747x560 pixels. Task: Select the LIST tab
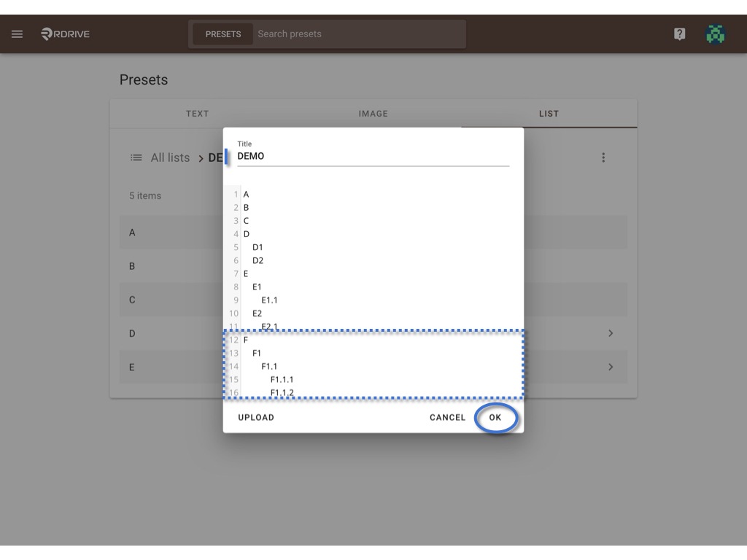(x=549, y=114)
